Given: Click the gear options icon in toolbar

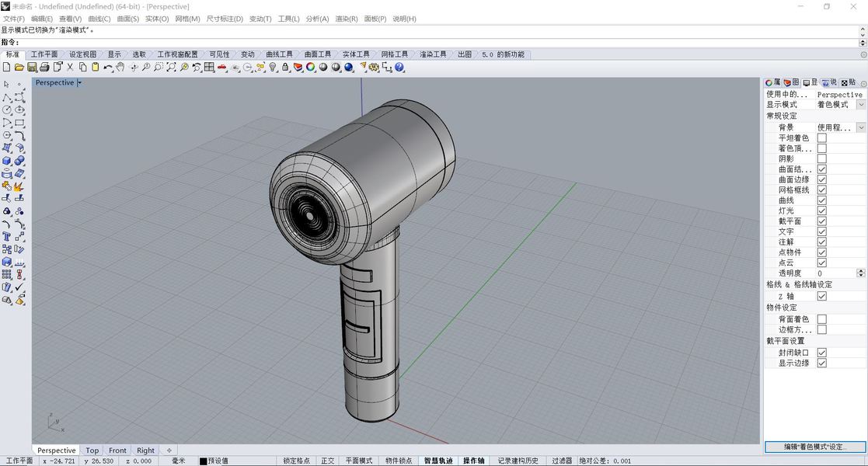Looking at the screenshot, I should pos(375,67).
